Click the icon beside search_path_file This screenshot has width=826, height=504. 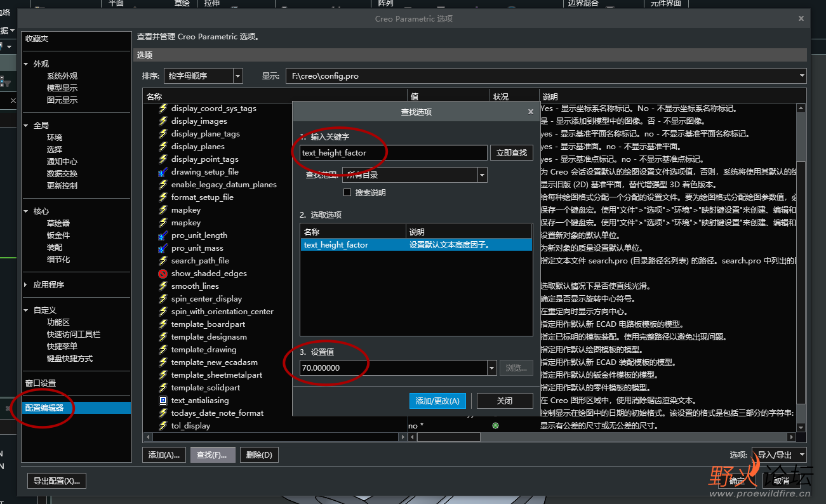point(163,261)
